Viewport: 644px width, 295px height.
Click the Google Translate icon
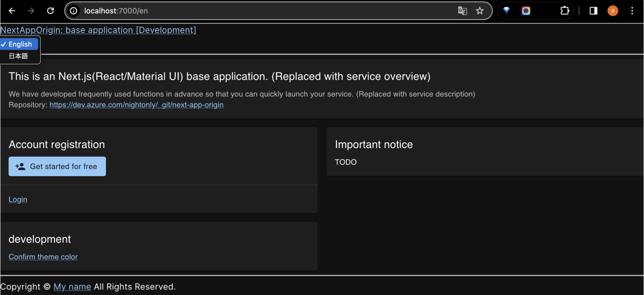tap(462, 11)
